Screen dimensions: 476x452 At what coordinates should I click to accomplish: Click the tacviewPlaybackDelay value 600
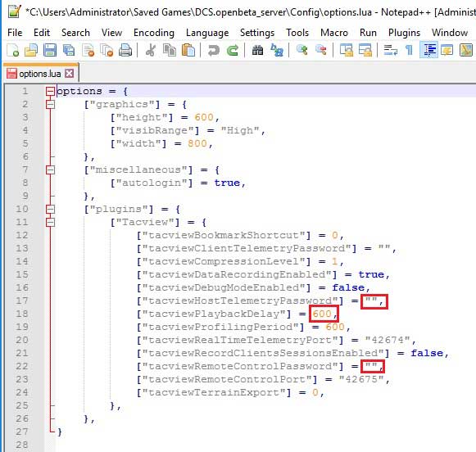(x=322, y=314)
